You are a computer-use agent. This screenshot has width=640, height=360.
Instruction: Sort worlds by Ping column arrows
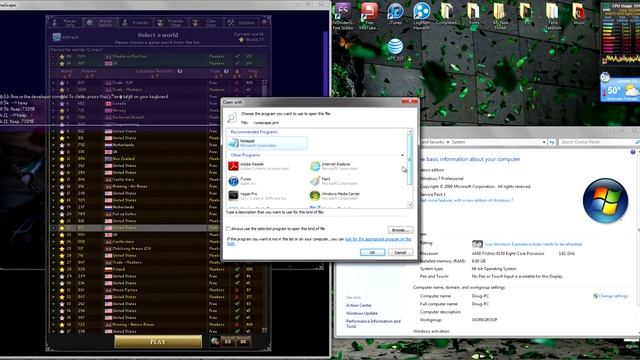pyautogui.click(x=253, y=76)
